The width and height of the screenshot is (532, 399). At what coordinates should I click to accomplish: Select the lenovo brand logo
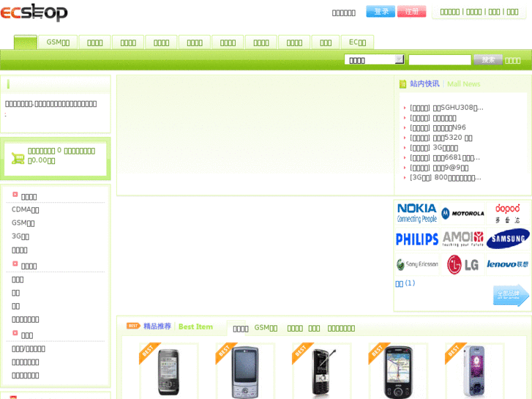(507, 264)
